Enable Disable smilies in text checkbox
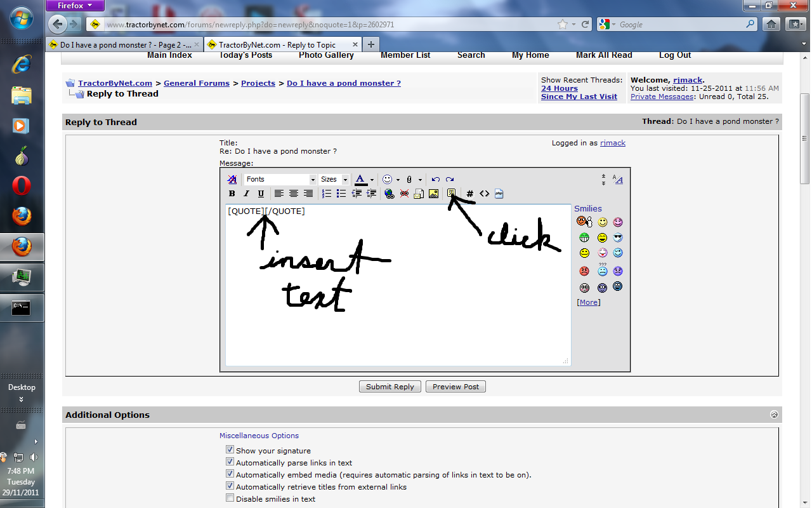 pyautogui.click(x=230, y=498)
